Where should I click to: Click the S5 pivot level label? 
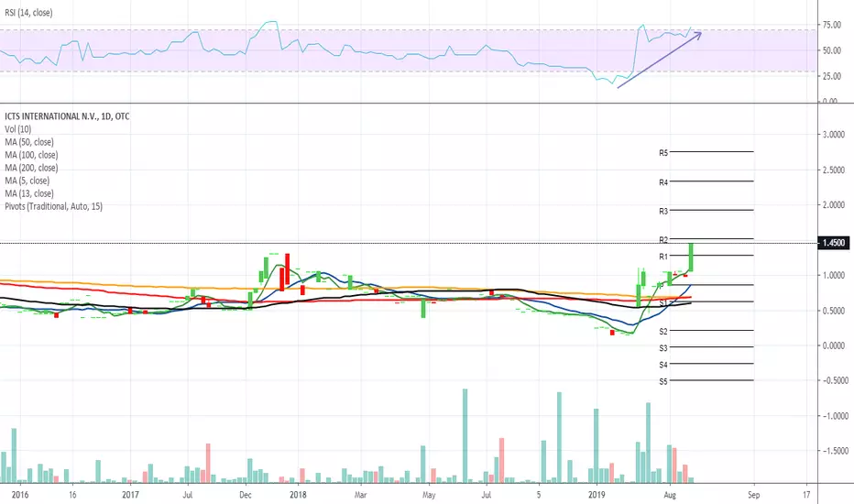[x=663, y=382]
